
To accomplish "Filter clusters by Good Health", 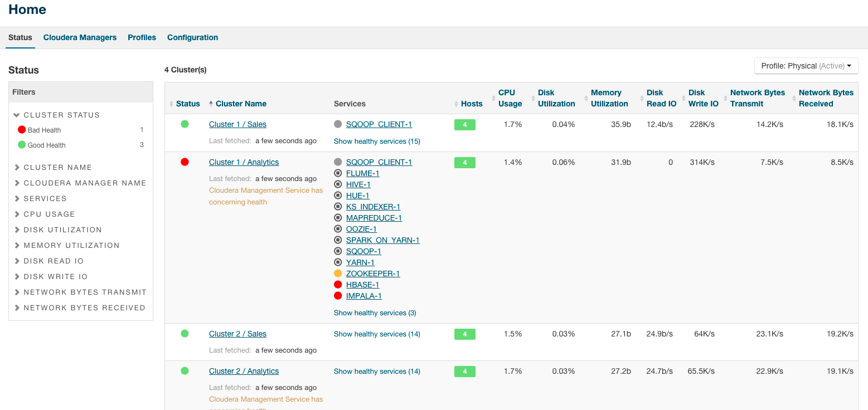I will coord(47,145).
